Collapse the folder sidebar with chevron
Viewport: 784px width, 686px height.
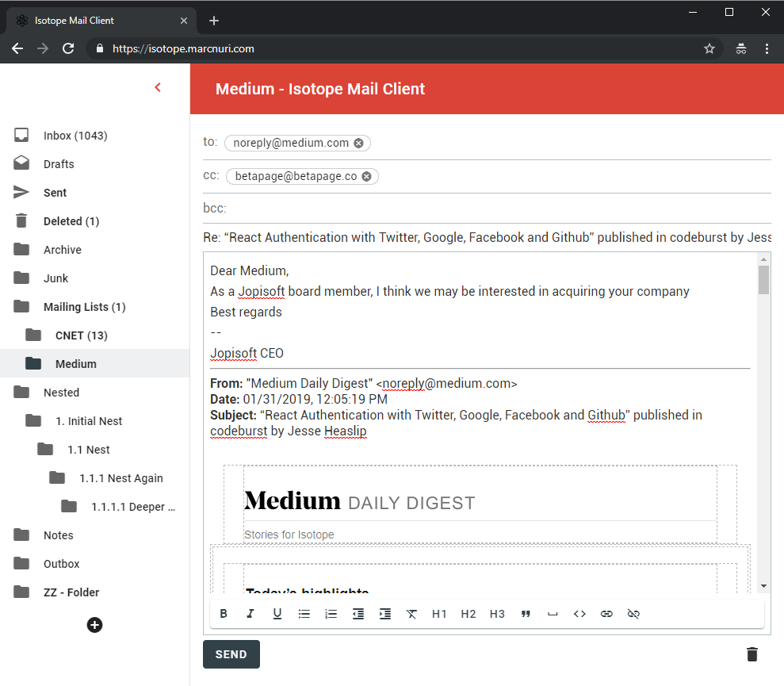tap(158, 87)
